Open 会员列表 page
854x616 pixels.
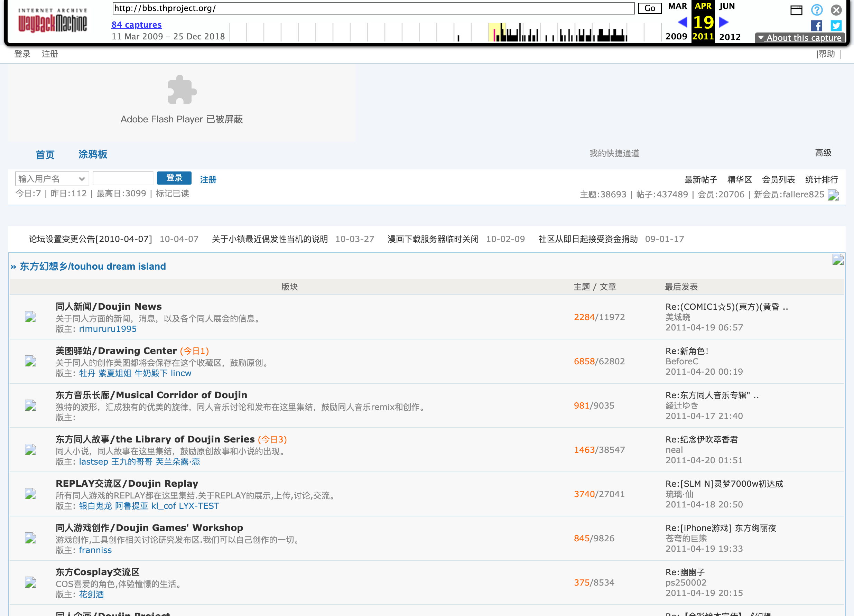point(778,180)
